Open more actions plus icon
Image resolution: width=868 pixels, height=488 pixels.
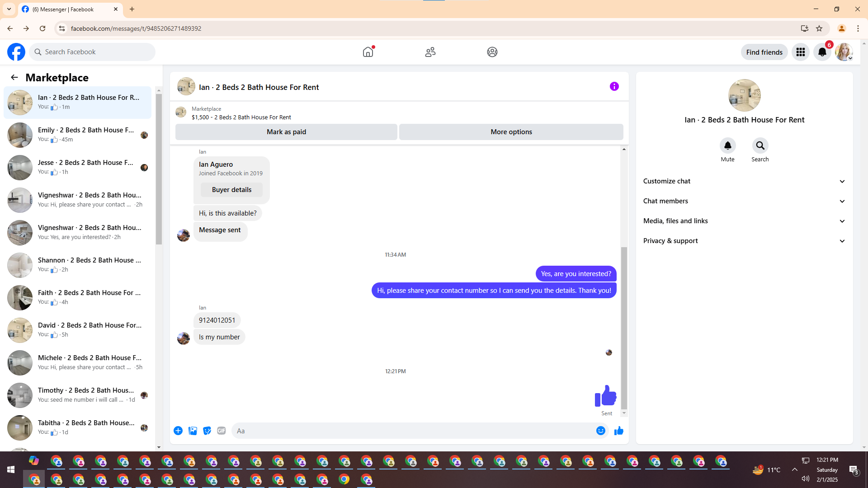[x=178, y=431]
